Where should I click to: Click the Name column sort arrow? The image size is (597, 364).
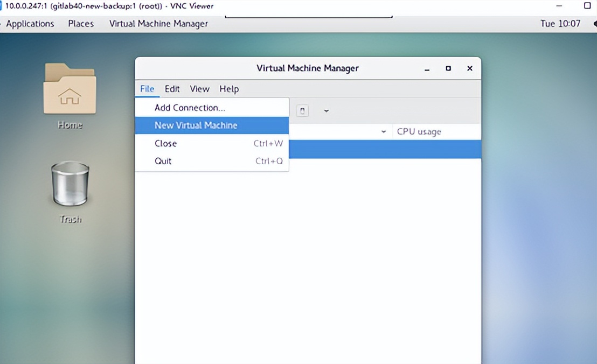point(383,131)
